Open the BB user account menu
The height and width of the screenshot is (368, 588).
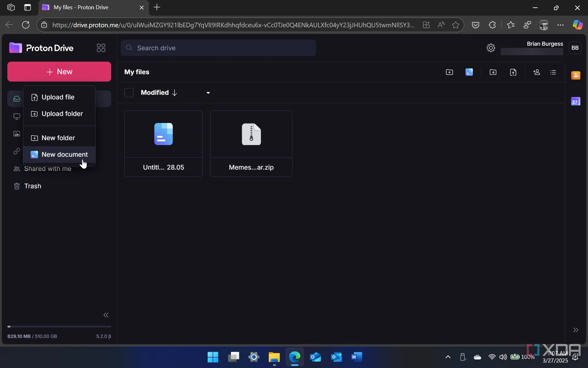(575, 48)
